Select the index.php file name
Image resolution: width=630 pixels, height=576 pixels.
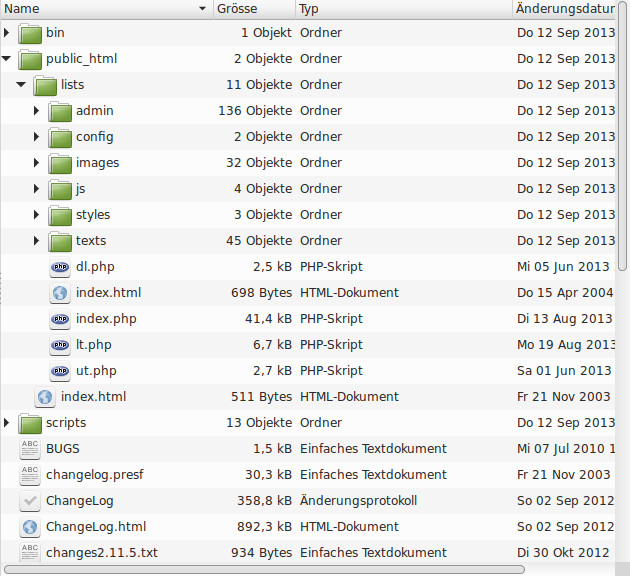pos(106,319)
